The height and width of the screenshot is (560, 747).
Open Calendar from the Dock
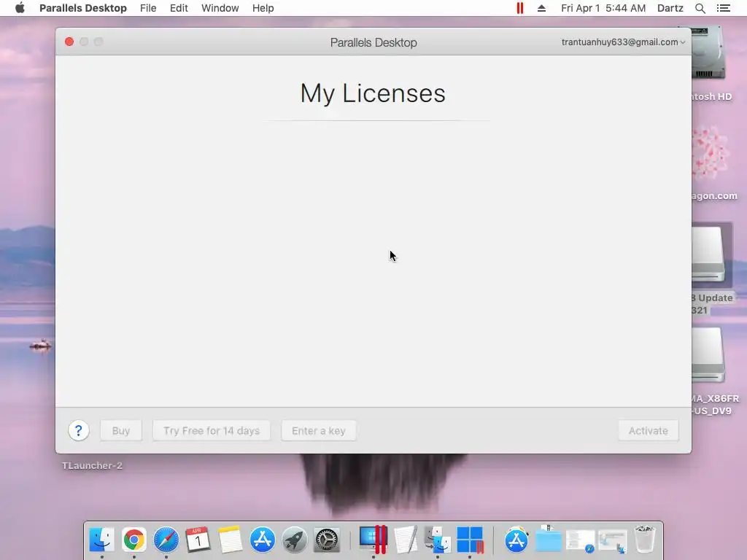[x=198, y=540]
